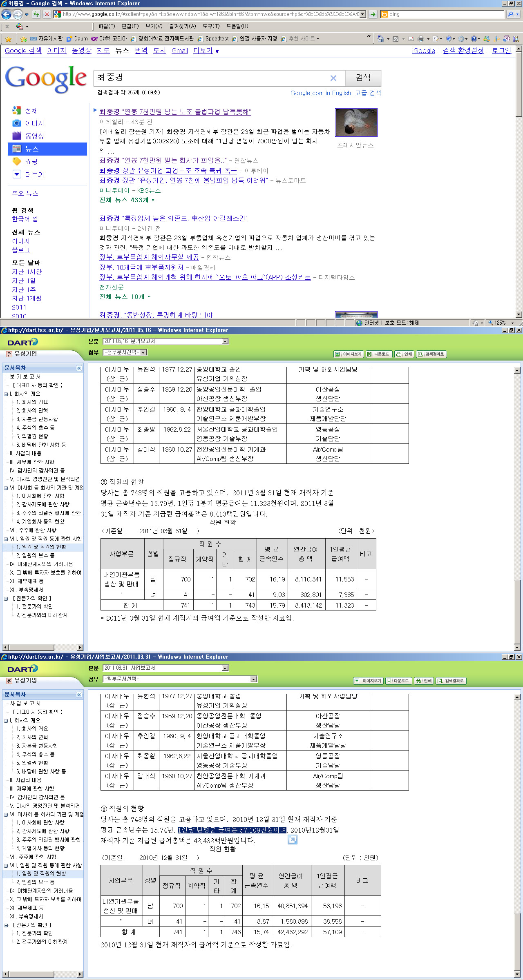Open the address bar URL history dropdown

coord(362,14)
